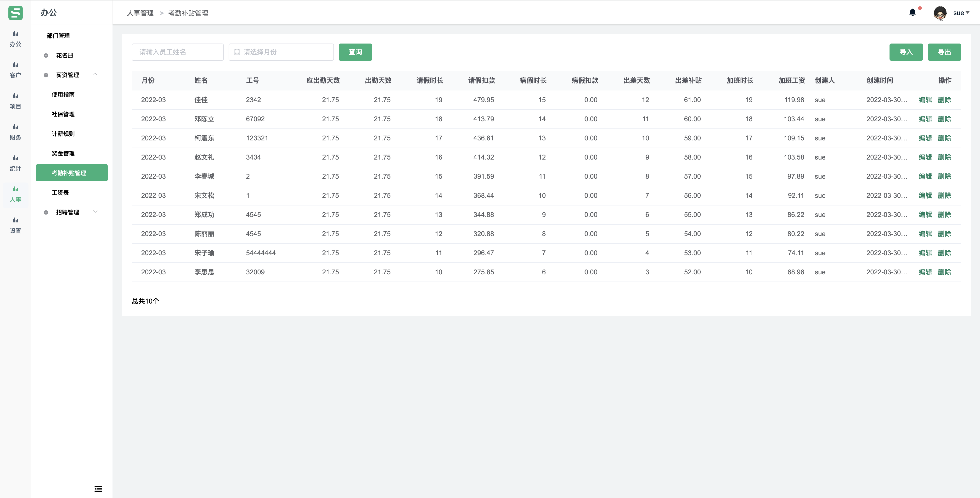This screenshot has width=980, height=498.
Task: Open the 客户 sidebar section
Action: (15, 70)
